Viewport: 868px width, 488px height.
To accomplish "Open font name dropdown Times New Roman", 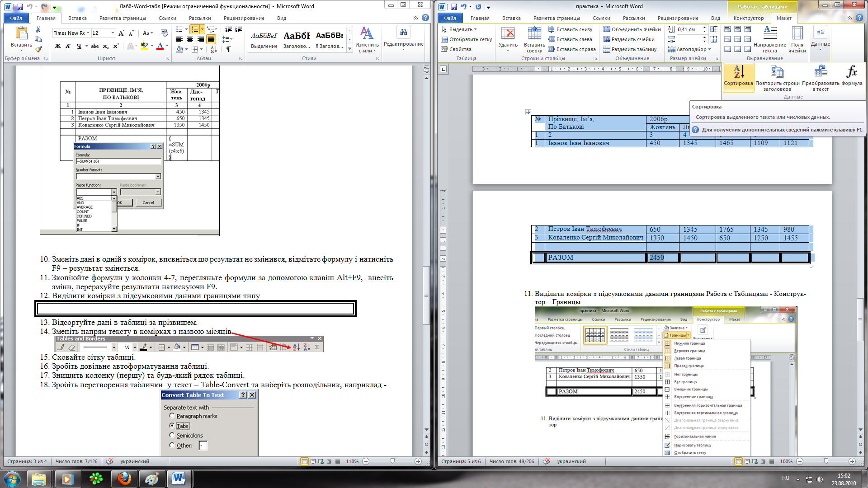I will [88, 33].
